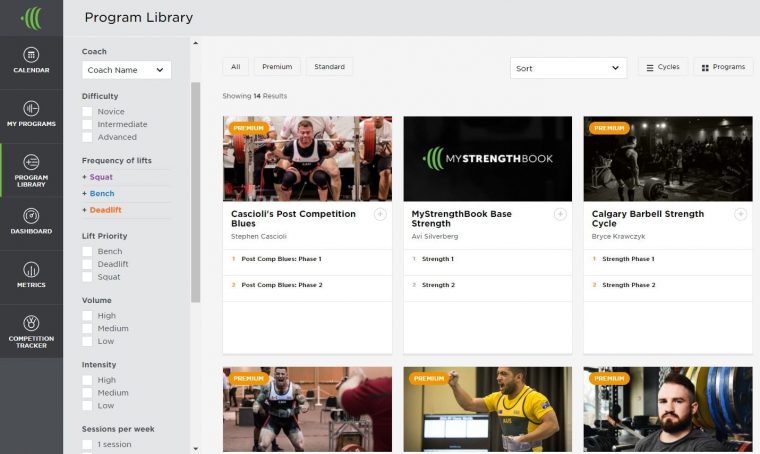Viewport: 760px width, 454px height.
Task: Expand Squat frequency filter
Action: 97,177
